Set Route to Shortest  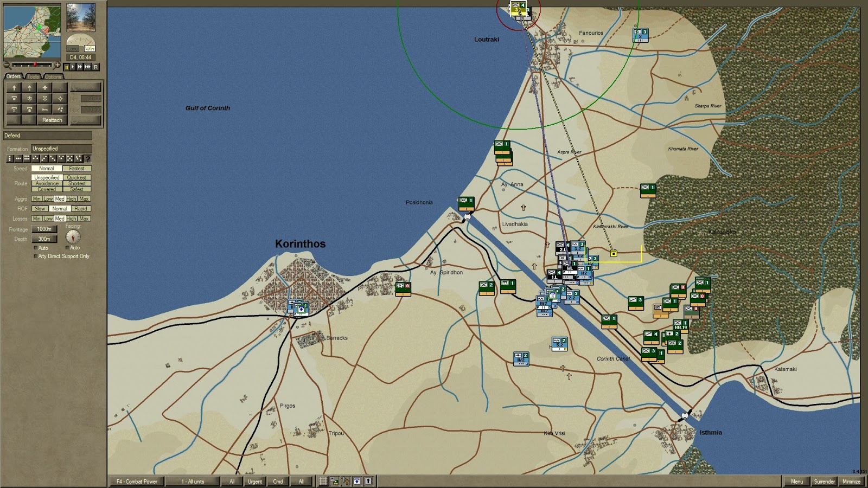pos(76,183)
